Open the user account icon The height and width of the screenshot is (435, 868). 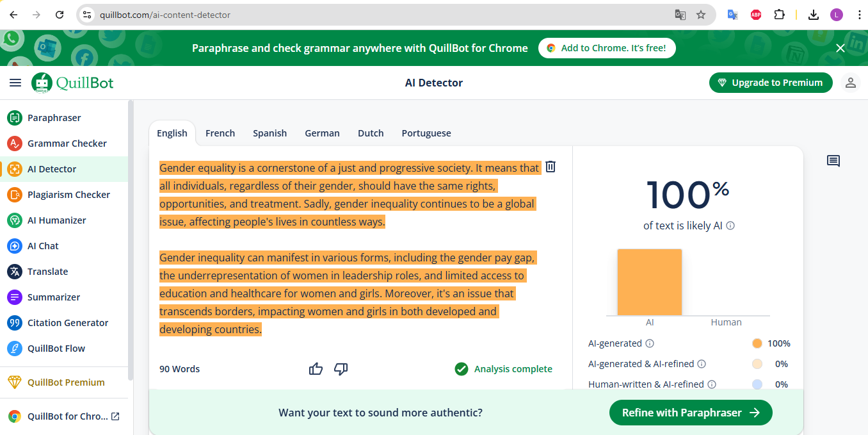coord(851,83)
